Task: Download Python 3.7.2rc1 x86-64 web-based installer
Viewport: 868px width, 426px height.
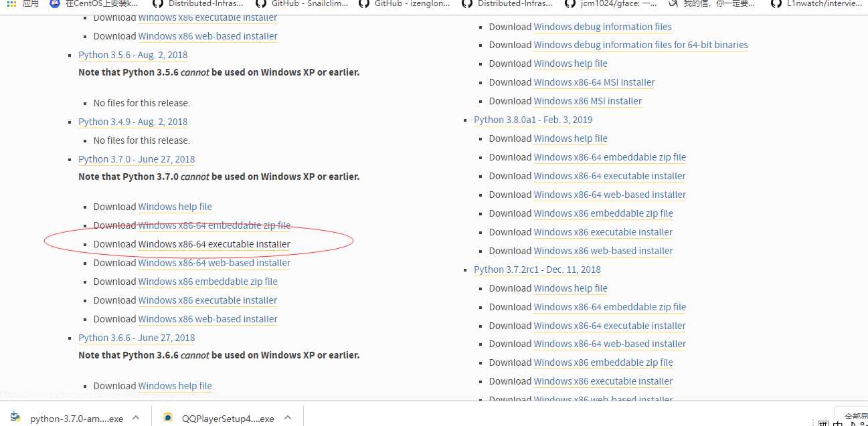Action: coord(610,344)
